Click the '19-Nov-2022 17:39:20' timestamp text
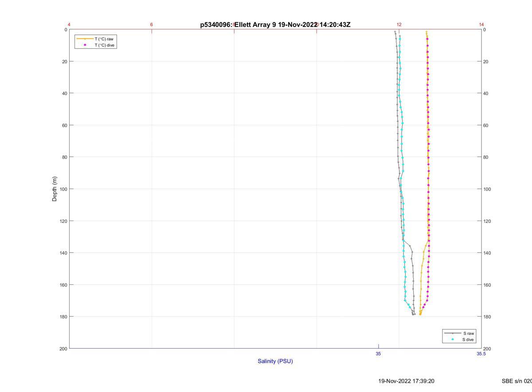Viewport: 532px width, 392px height. click(406, 381)
